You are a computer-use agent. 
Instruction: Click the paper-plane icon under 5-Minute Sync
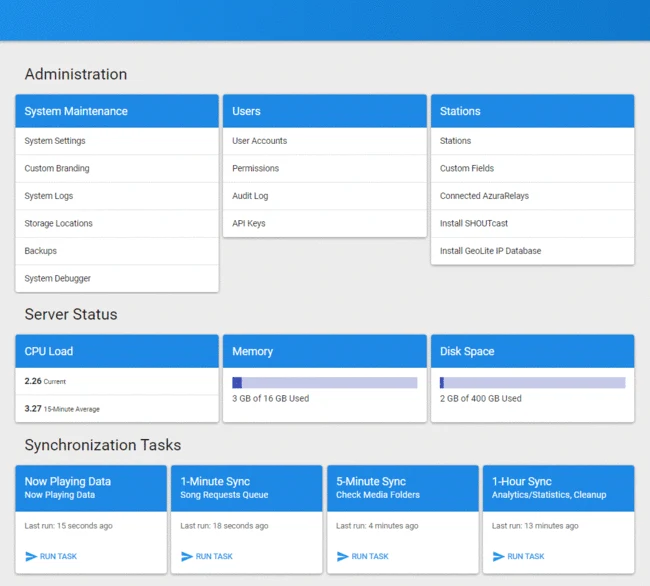pos(343,556)
